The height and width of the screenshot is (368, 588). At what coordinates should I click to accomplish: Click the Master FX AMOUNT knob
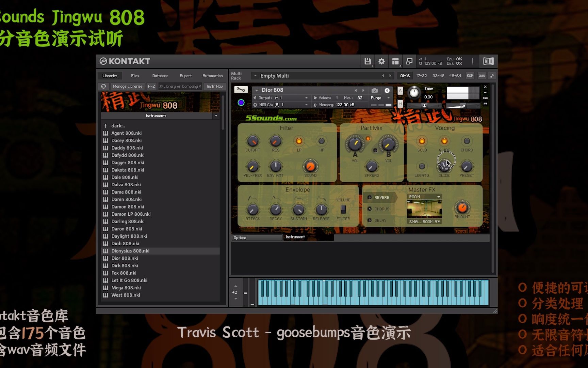click(x=462, y=207)
